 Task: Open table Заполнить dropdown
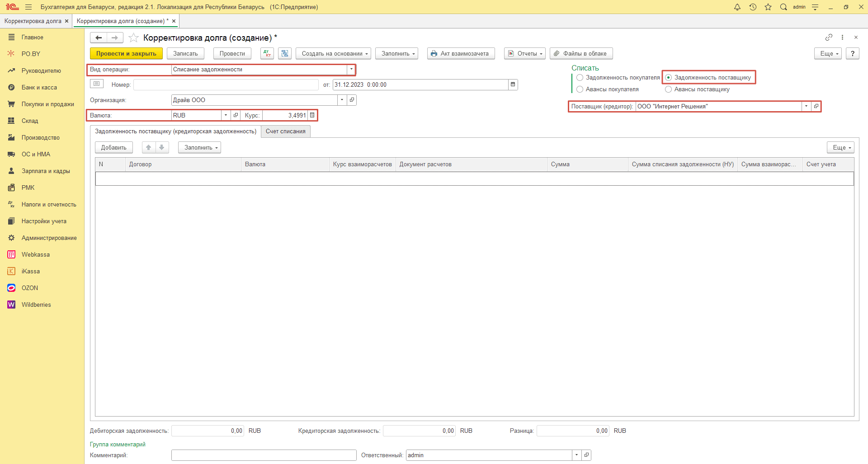click(199, 147)
